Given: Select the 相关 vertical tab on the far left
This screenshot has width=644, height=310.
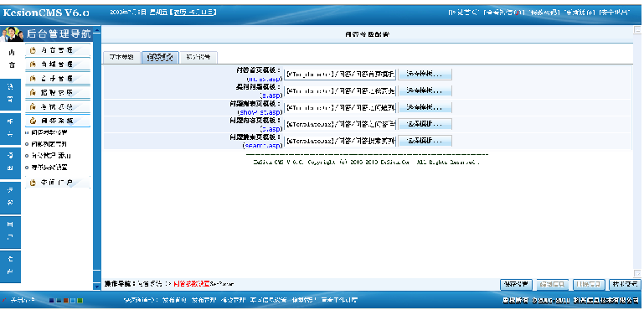Looking at the screenshot, I should 10,128.
